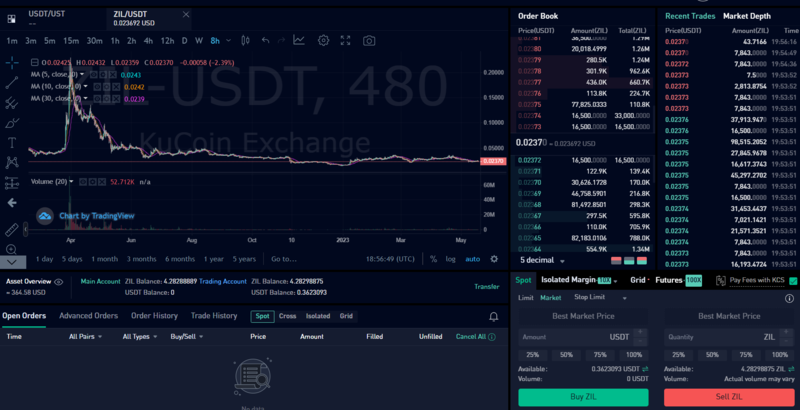Click the back arrow in the drawing toolbar

tap(12, 203)
